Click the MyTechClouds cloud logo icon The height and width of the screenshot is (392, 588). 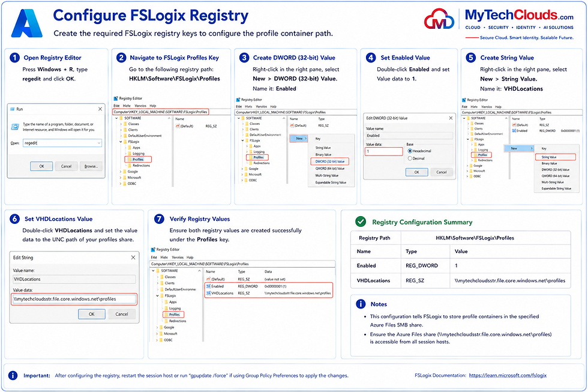point(439,19)
